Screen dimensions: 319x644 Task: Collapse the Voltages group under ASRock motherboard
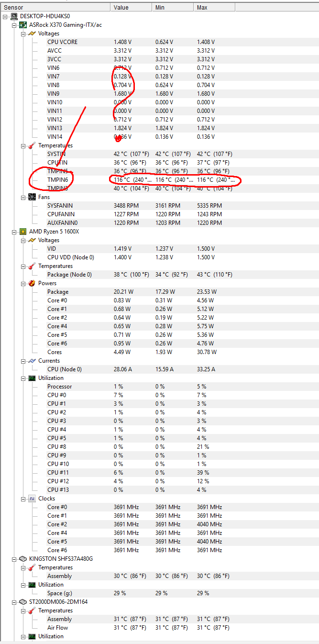pyautogui.click(x=23, y=33)
